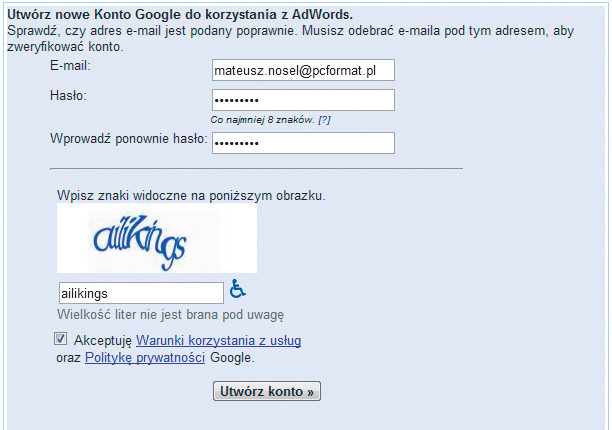612x430 pixels.
Task: Click the Akceptuję label text
Action: point(103,341)
